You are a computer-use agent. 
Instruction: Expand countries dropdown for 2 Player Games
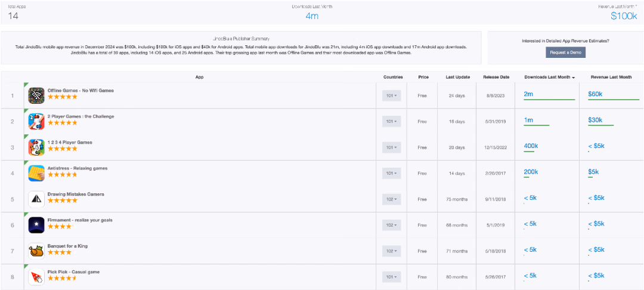coord(391,122)
